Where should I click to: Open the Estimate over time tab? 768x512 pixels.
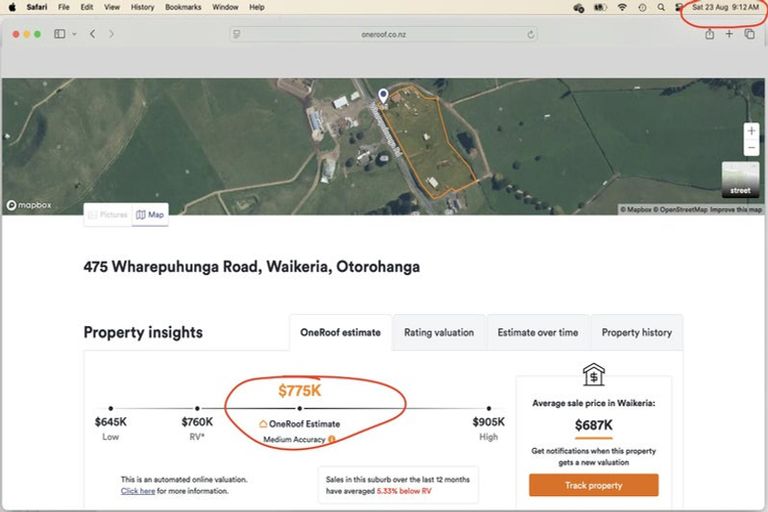tap(538, 332)
